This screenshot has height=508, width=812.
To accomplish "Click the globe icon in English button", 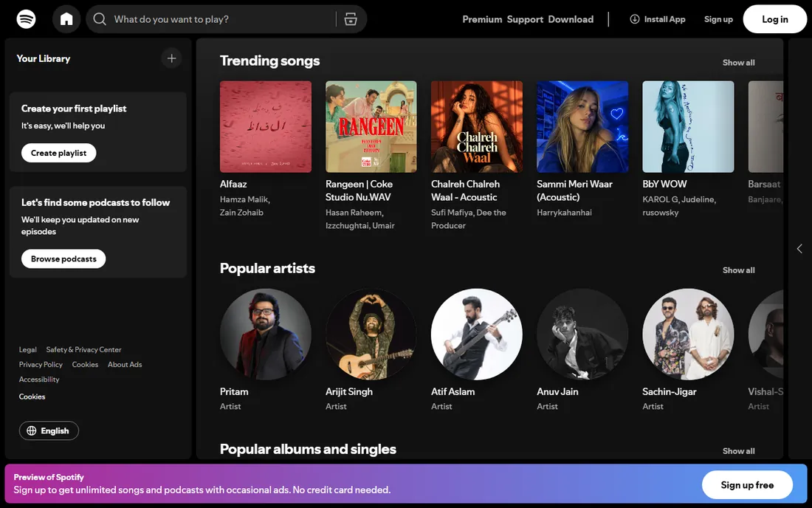I will [x=32, y=431].
